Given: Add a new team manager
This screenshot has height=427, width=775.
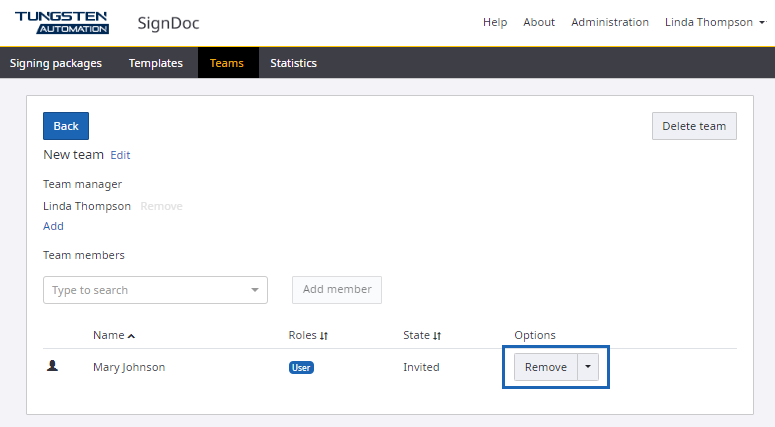Looking at the screenshot, I should click(53, 226).
